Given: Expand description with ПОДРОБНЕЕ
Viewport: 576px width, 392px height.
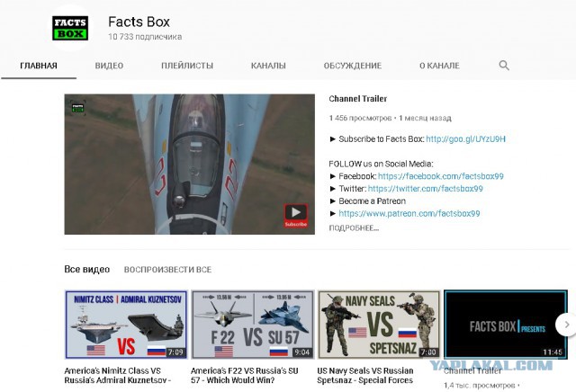Looking at the screenshot, I should 354,228.
